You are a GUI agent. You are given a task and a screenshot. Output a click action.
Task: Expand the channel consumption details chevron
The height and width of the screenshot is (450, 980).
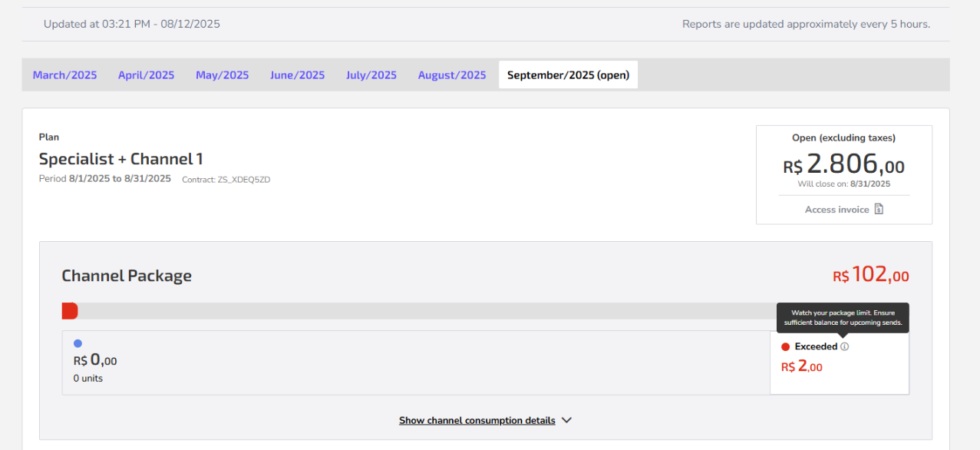coord(566,420)
